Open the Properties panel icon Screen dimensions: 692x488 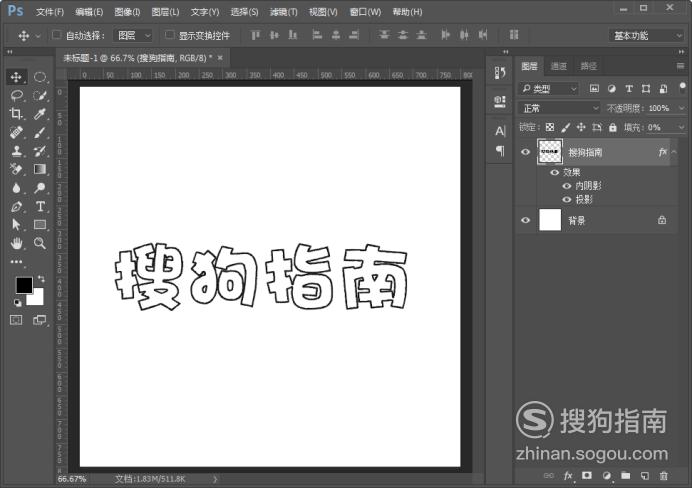500,102
